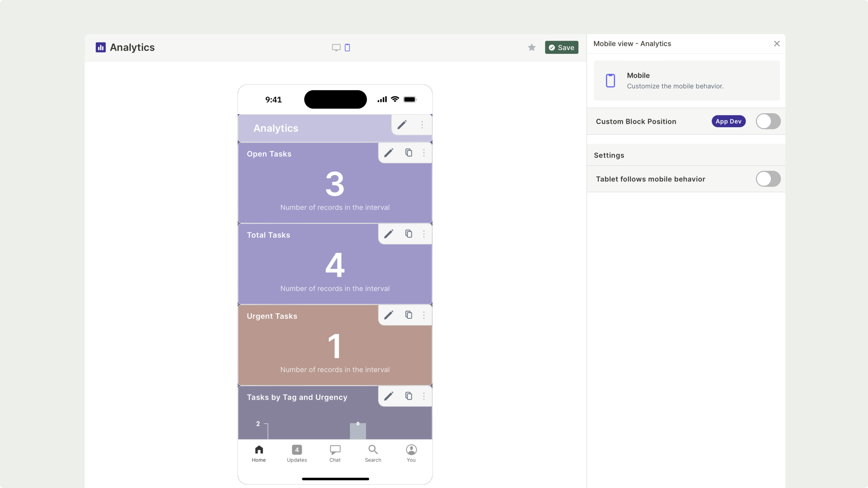The image size is (868, 488).
Task: Open the You profile tab
Action: (x=411, y=454)
